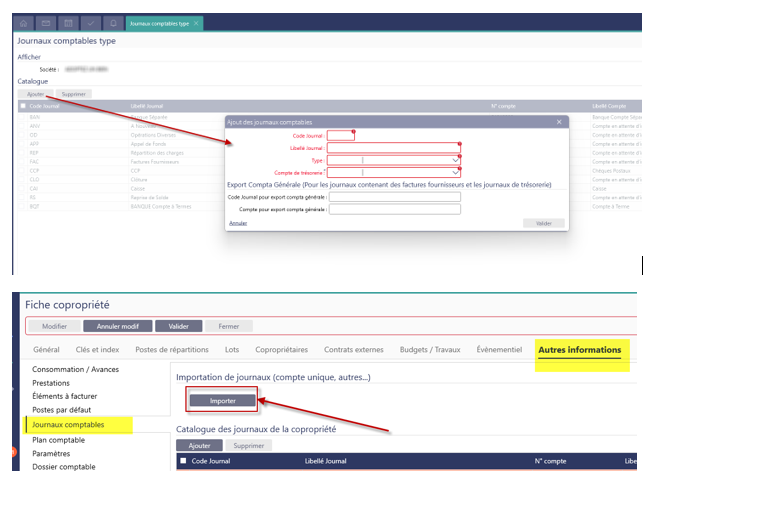Open the notifications bell icon
The height and width of the screenshot is (506, 772).
pos(112,23)
